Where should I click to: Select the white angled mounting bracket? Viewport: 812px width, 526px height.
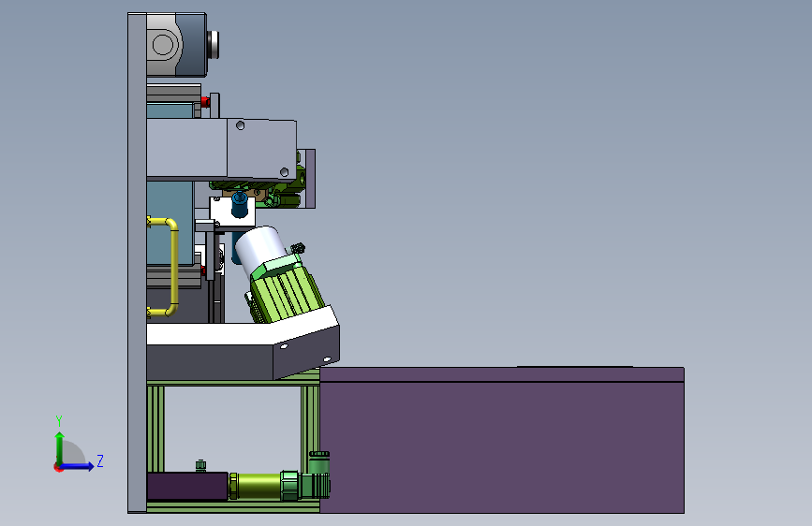click(243, 343)
